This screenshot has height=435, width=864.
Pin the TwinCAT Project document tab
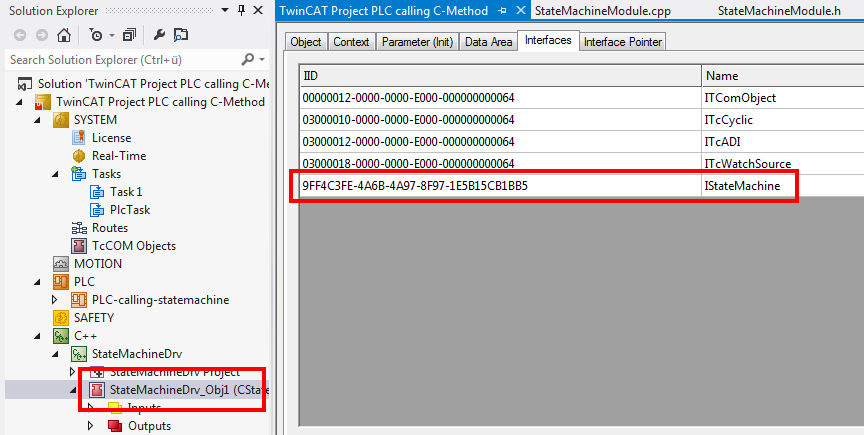point(502,11)
